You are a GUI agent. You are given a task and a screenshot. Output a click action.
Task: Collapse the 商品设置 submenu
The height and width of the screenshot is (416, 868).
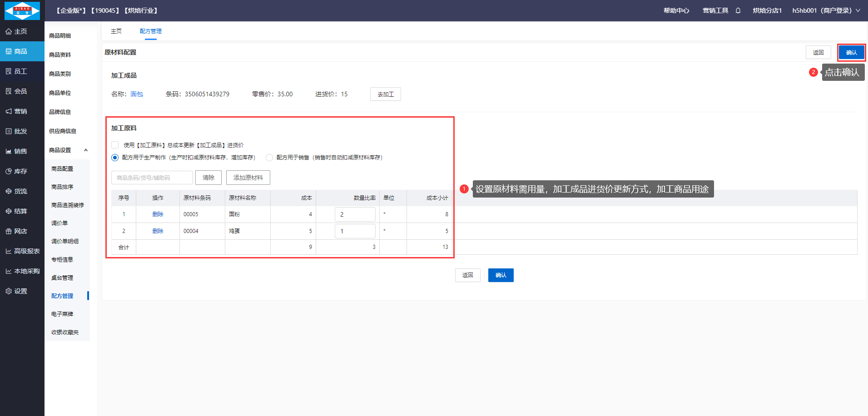point(86,150)
